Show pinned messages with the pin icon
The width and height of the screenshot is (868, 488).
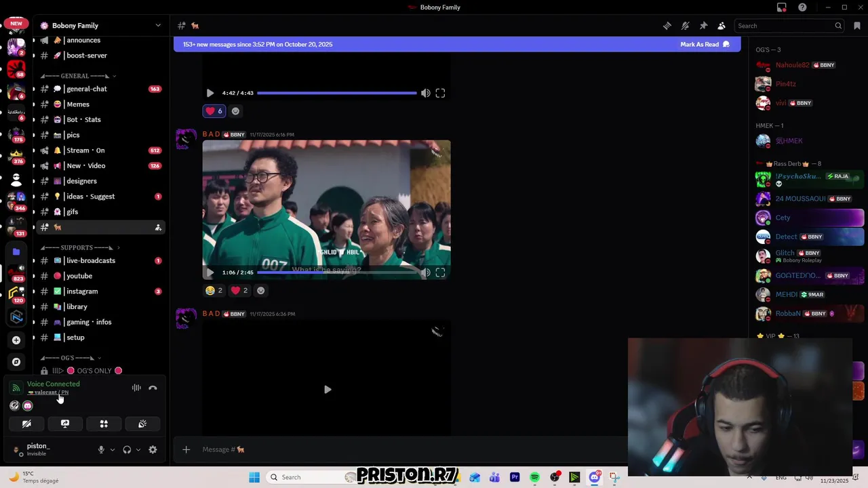[x=703, y=26]
